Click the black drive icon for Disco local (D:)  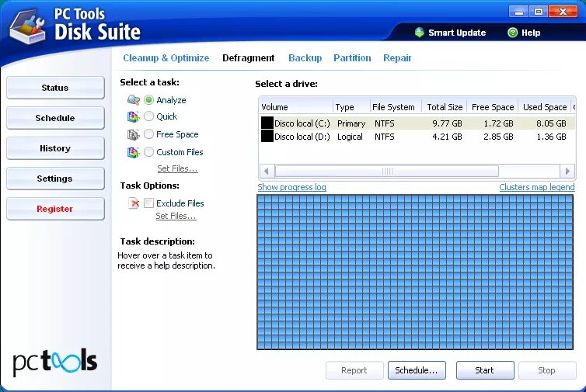point(267,136)
